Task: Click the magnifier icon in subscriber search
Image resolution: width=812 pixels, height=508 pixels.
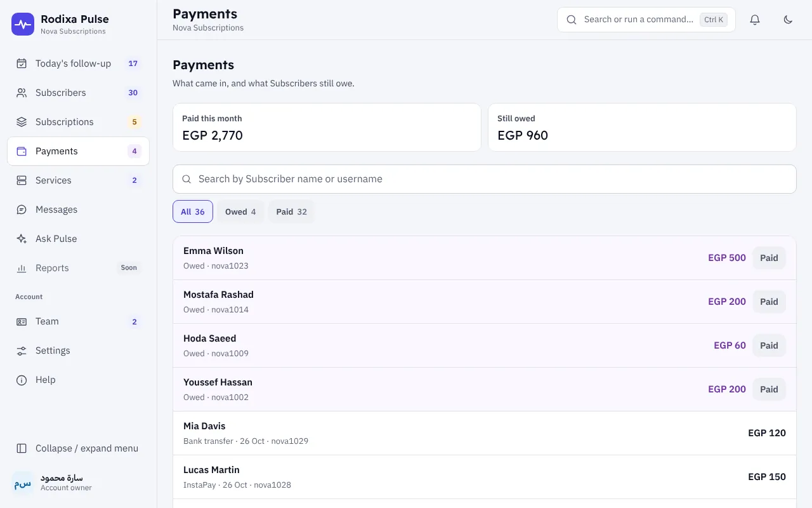Action: click(x=187, y=179)
